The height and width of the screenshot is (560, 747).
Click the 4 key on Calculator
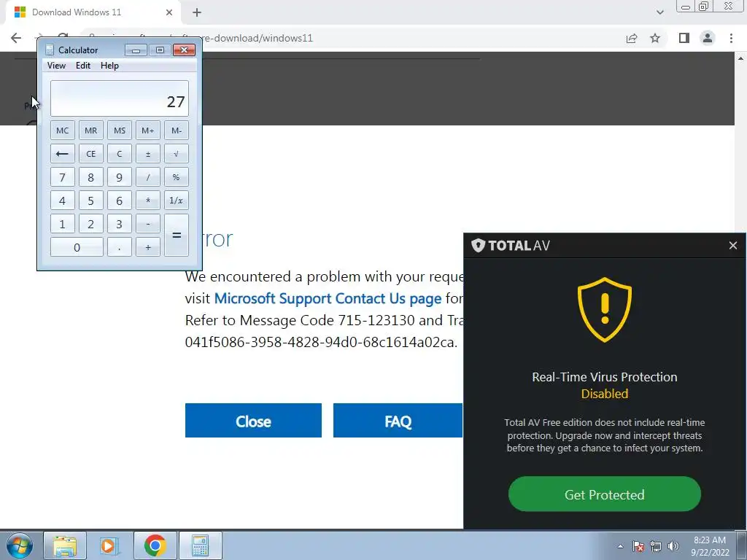tap(63, 201)
